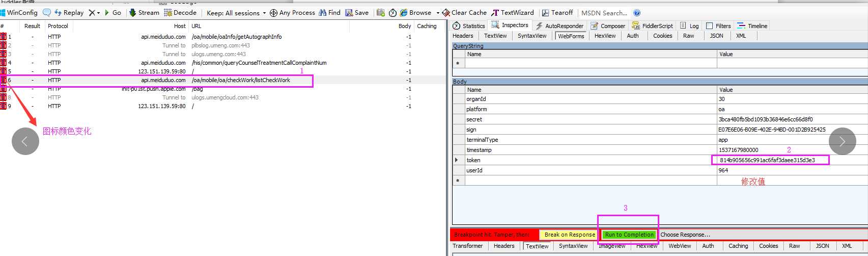Launch Browse with the IE icon

click(415, 12)
